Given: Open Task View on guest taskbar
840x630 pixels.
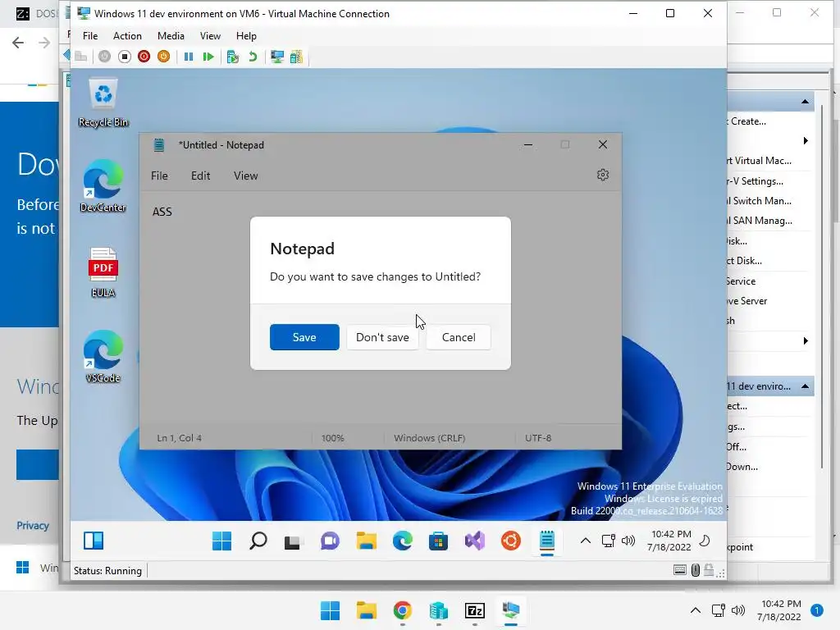Looking at the screenshot, I should [x=294, y=541].
